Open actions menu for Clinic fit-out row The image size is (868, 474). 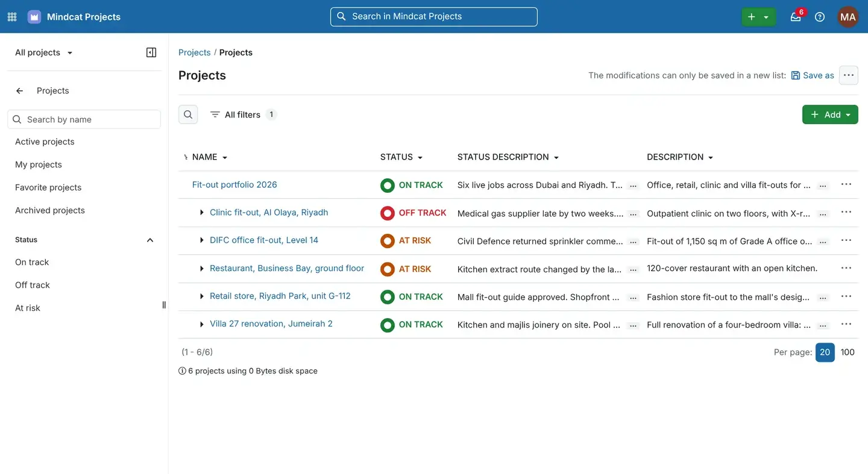click(x=846, y=212)
